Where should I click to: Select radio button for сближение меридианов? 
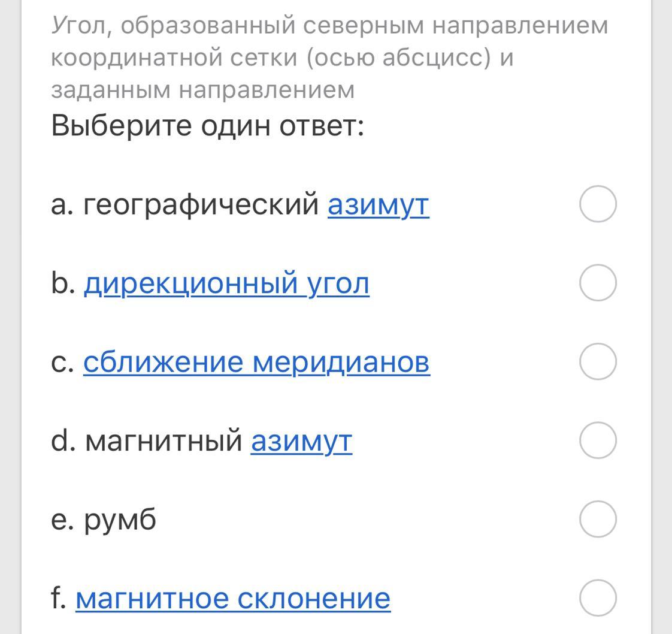coord(598,361)
